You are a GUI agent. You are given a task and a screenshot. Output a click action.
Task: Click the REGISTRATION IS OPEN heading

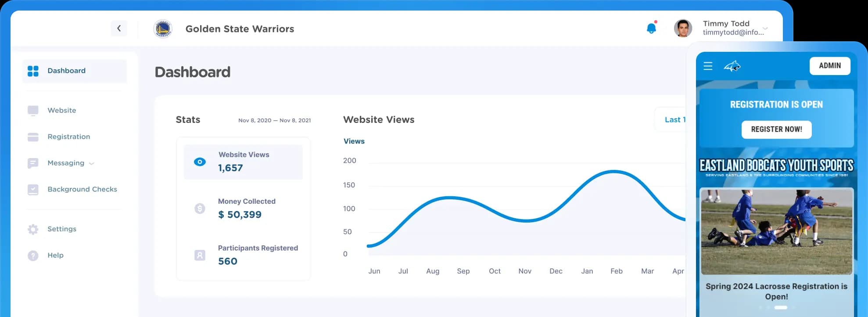776,104
